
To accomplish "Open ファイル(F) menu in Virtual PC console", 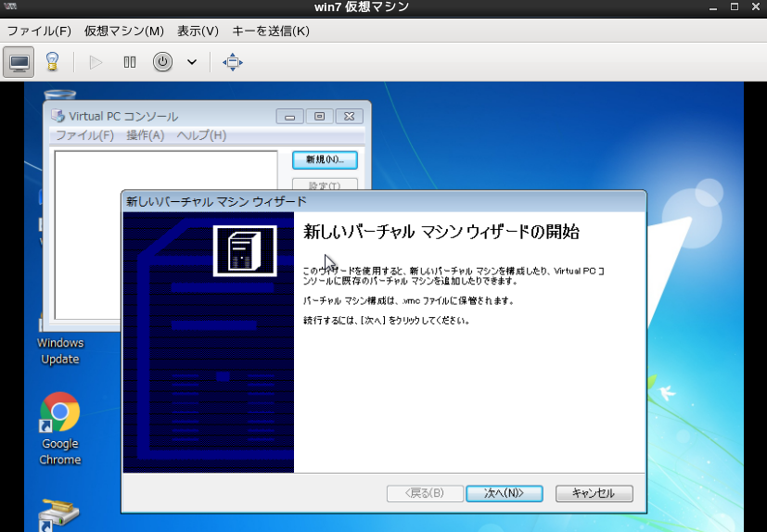I will tap(84, 135).
